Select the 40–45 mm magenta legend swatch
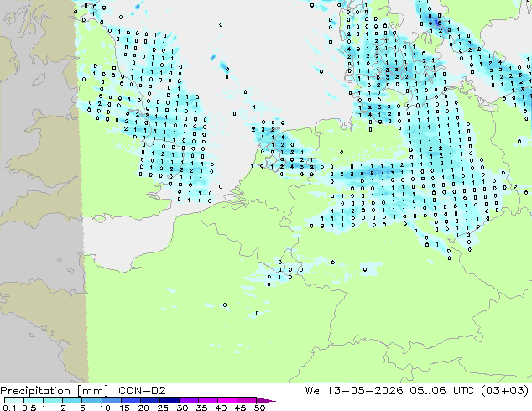This screenshot has width=532, height=411. (x=227, y=400)
